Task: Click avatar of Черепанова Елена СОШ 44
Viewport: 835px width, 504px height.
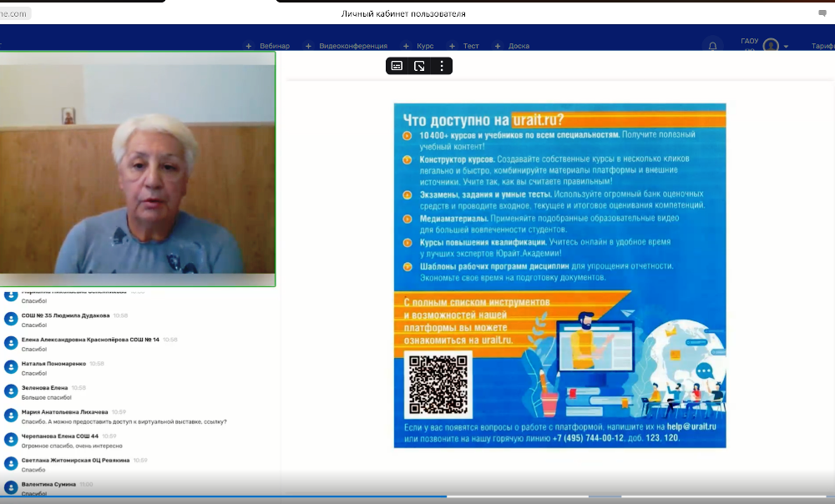Action: [11, 439]
